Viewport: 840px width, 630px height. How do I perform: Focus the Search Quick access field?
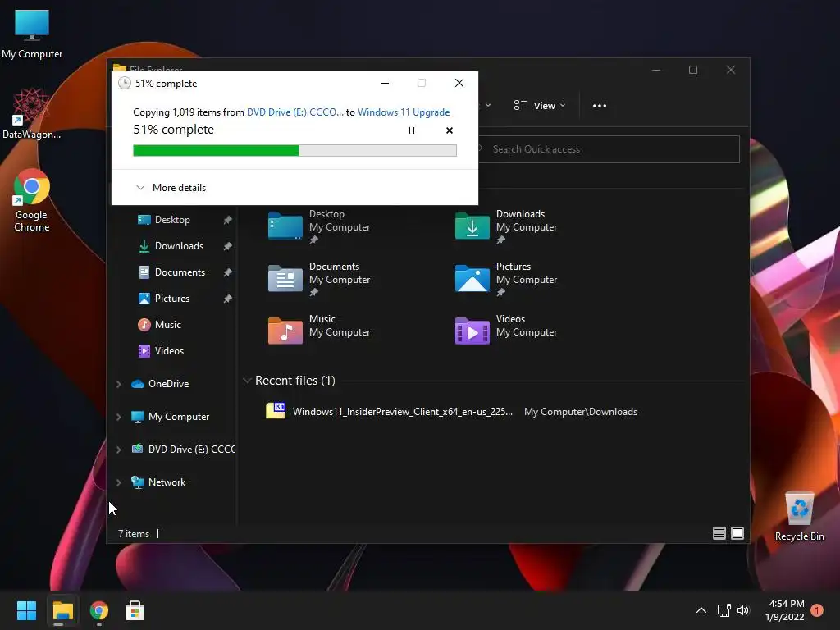[609, 149]
